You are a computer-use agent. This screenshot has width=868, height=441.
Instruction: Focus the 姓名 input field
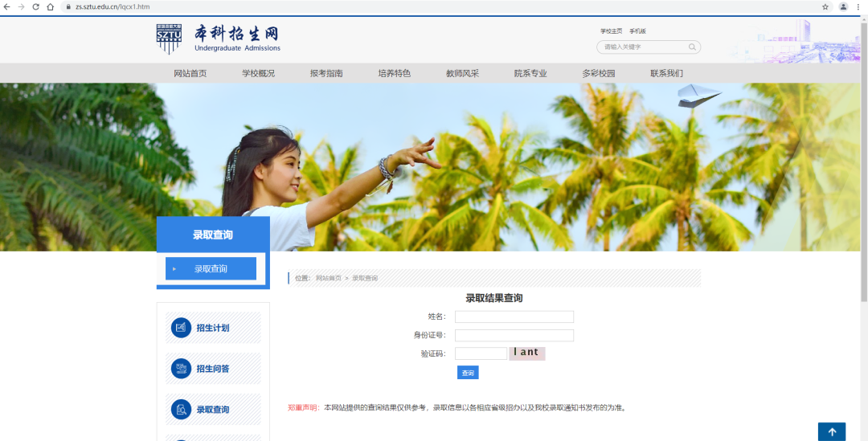pos(514,316)
